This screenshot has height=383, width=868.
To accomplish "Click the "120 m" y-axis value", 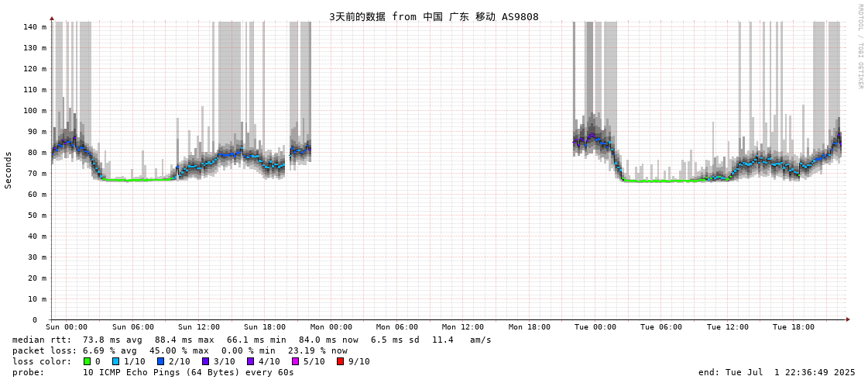I will pos(36,69).
